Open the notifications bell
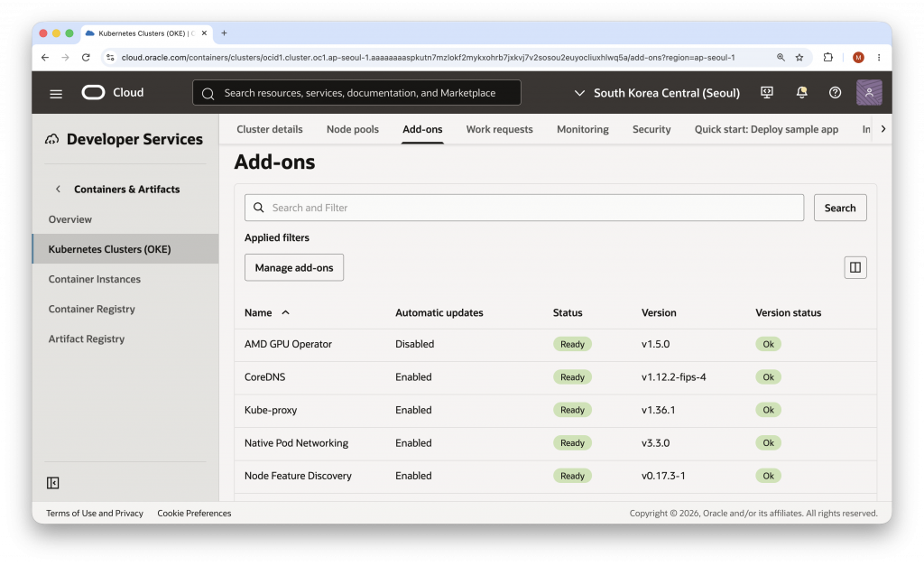The width and height of the screenshot is (924, 566). tap(801, 93)
